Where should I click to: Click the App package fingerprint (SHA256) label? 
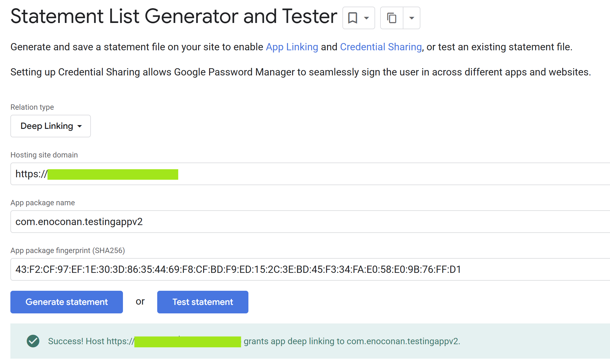(68, 251)
